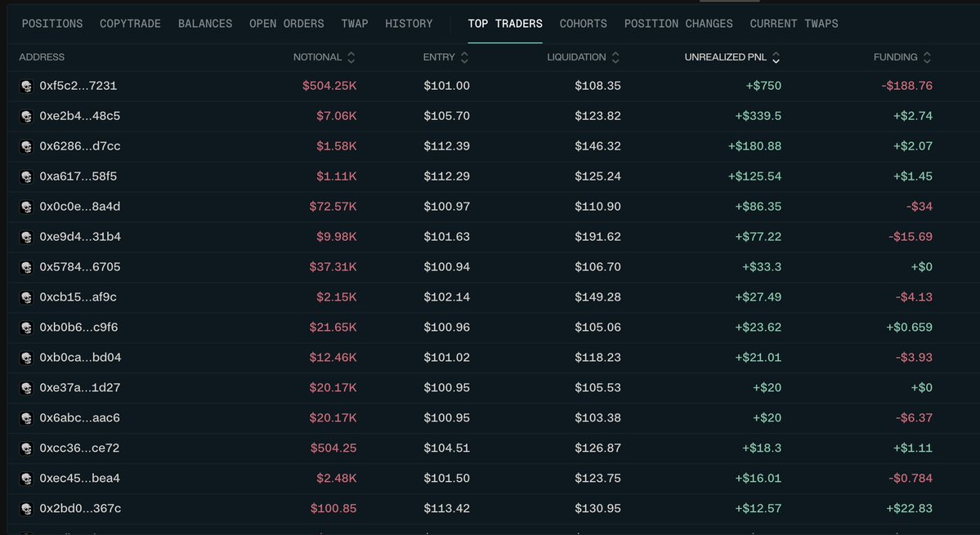The image size is (980, 535).
Task: Click skull avatar for 0x6abc...aac6
Action: coord(26,418)
